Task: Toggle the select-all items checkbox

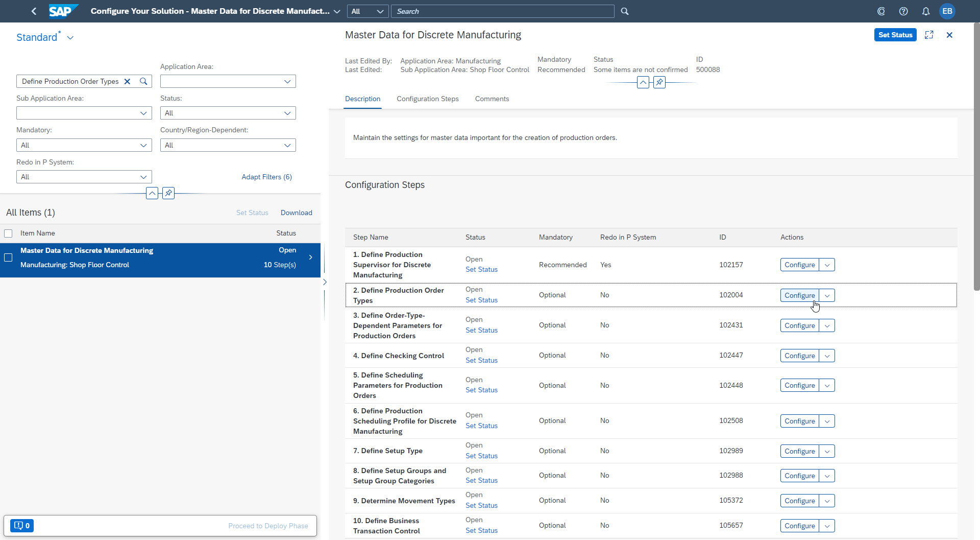Action: (x=8, y=233)
